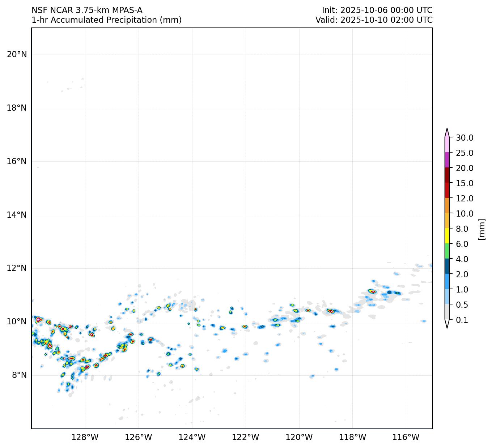
Task: Click the 30.0 colorbar tick label
Action: (465, 138)
